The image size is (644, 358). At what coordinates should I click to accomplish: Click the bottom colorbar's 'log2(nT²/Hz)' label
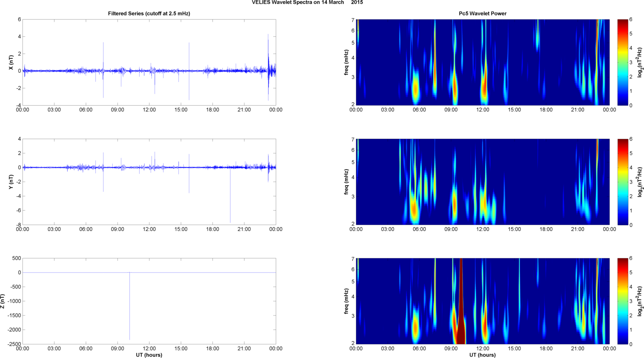tap(640, 301)
